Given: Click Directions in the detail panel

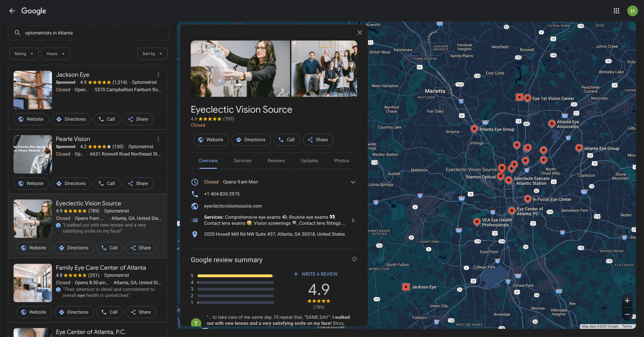Looking at the screenshot, I should click(251, 140).
